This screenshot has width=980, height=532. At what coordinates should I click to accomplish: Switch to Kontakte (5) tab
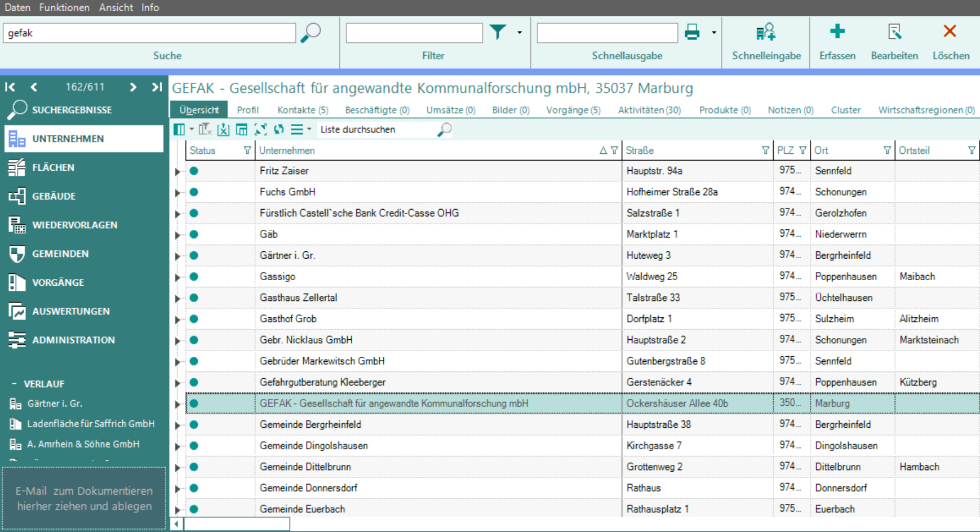click(x=303, y=110)
